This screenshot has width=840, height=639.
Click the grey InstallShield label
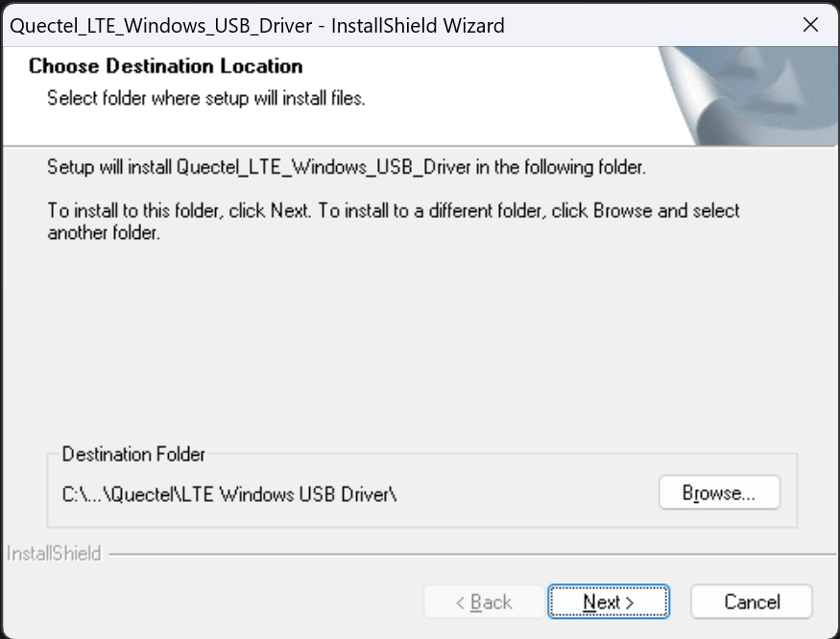(54, 554)
